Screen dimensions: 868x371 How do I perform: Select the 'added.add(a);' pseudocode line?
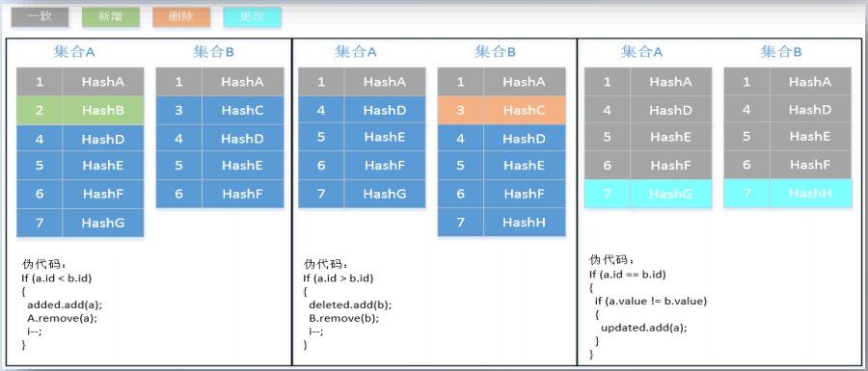[65, 305]
